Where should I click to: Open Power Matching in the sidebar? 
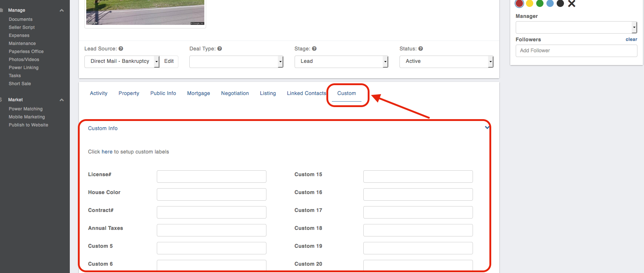[x=26, y=109]
